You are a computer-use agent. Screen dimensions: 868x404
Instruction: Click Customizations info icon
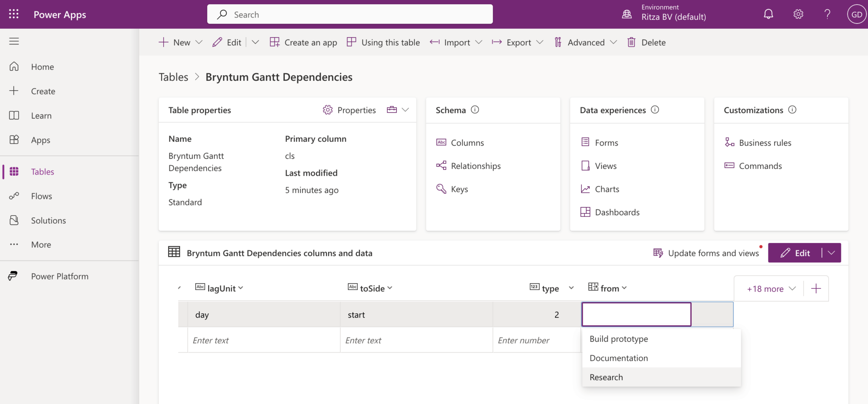pyautogui.click(x=792, y=110)
